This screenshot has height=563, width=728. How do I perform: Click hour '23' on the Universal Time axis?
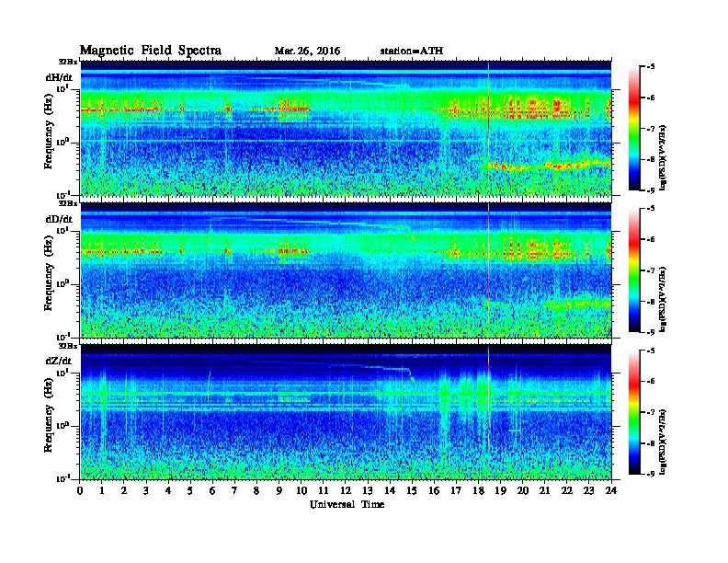(588, 491)
